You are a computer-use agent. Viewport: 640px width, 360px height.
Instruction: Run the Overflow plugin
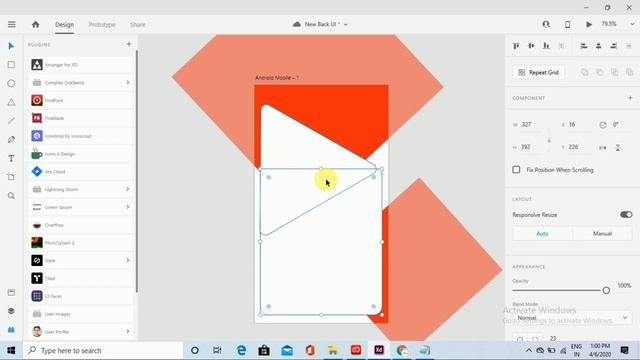point(81,225)
